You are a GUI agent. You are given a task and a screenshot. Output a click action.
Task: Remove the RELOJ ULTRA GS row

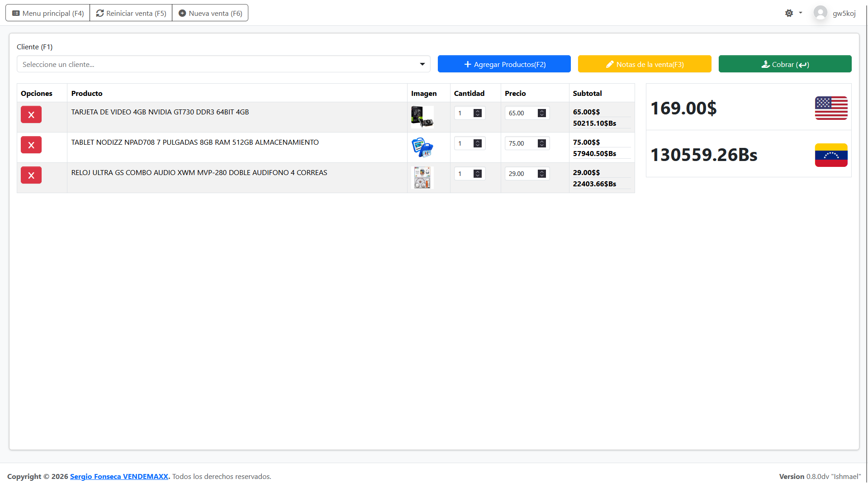(31, 175)
